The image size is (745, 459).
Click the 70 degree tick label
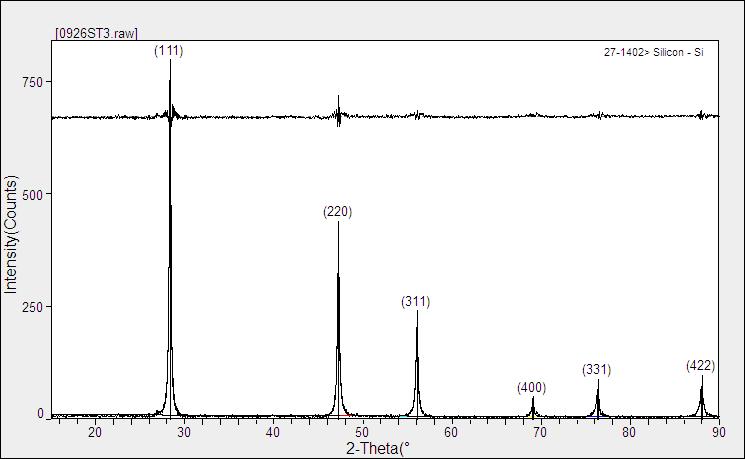pos(540,432)
